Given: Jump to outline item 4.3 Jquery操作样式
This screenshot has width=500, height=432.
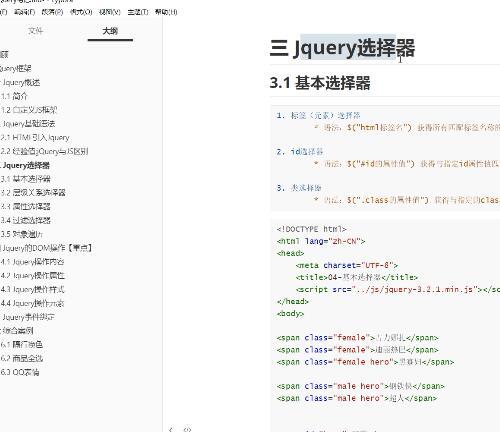Looking at the screenshot, I should tap(32, 289).
